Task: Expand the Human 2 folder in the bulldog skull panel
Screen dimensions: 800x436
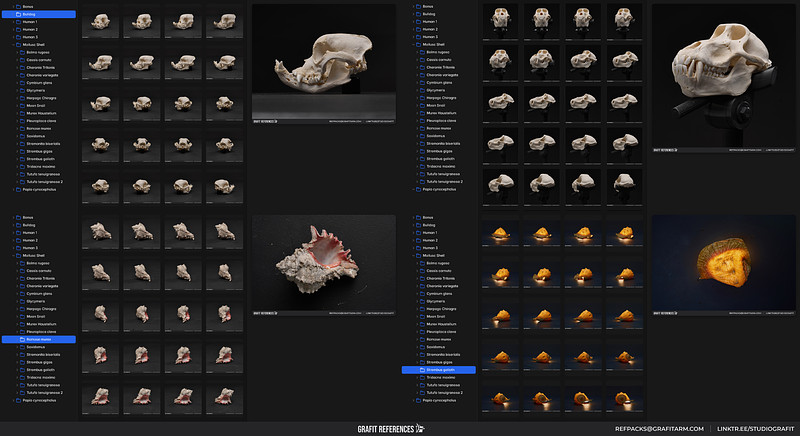Action: tap(13, 30)
